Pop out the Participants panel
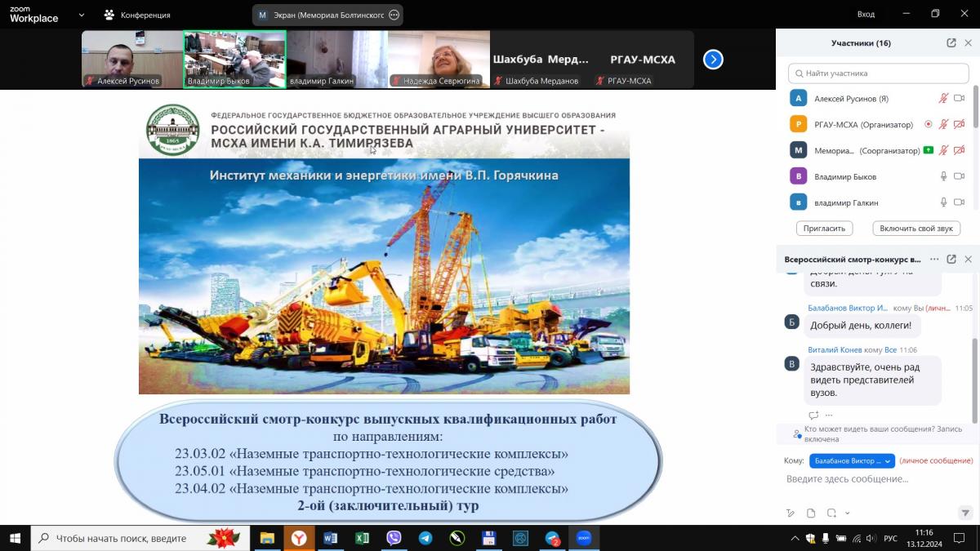 [951, 43]
